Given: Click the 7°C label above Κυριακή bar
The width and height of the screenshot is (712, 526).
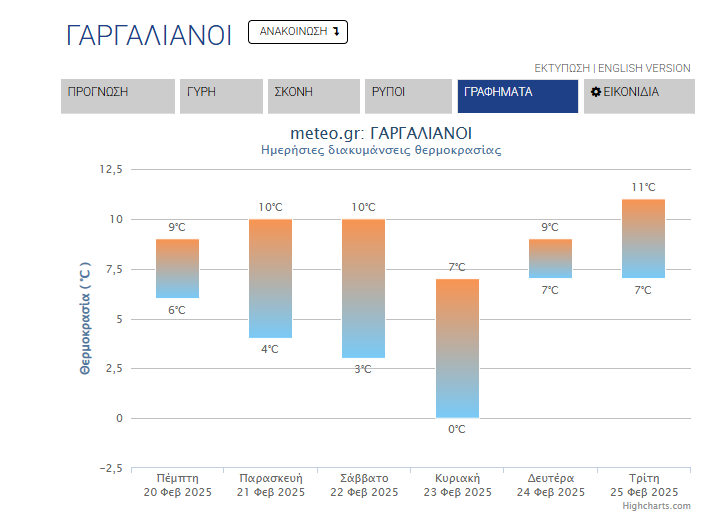Looking at the screenshot, I should [x=457, y=267].
